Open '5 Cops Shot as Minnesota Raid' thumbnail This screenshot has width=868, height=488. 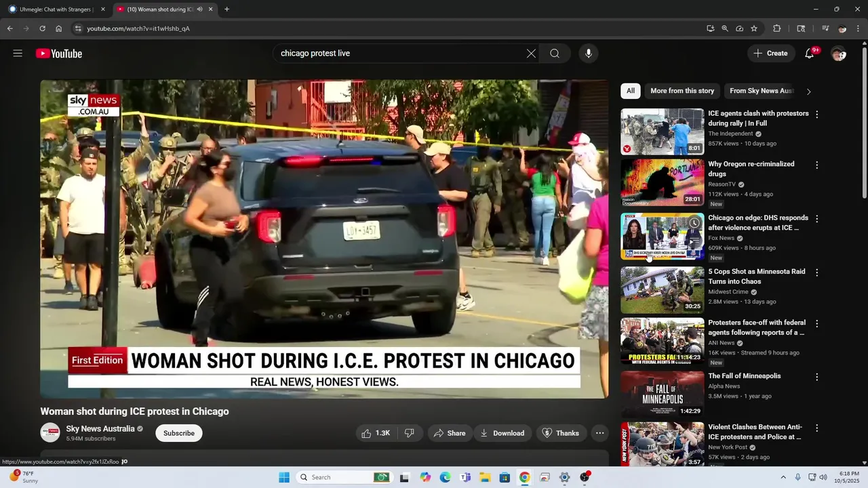point(663,290)
